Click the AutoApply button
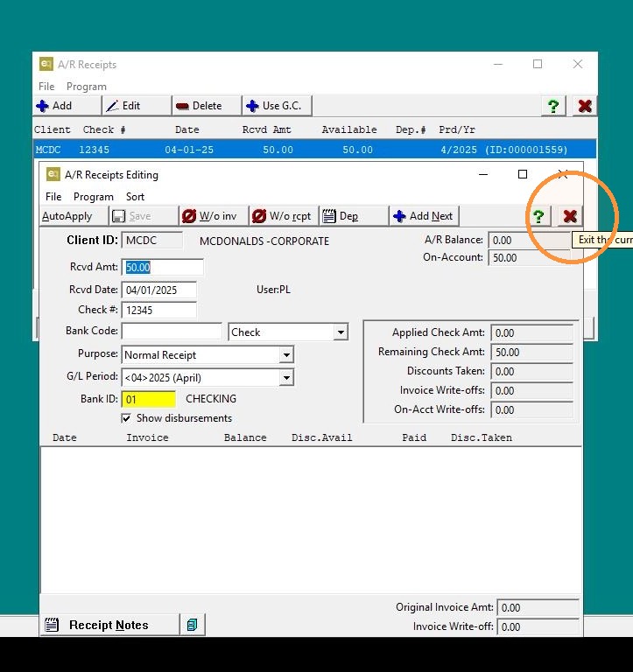Screen dimensions: 633x672 [x=74, y=216]
